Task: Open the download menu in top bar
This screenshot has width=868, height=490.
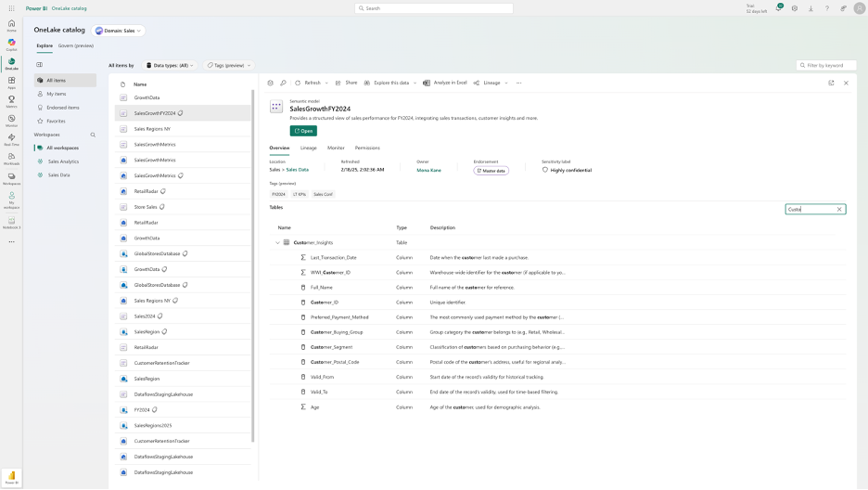Action: (x=811, y=8)
